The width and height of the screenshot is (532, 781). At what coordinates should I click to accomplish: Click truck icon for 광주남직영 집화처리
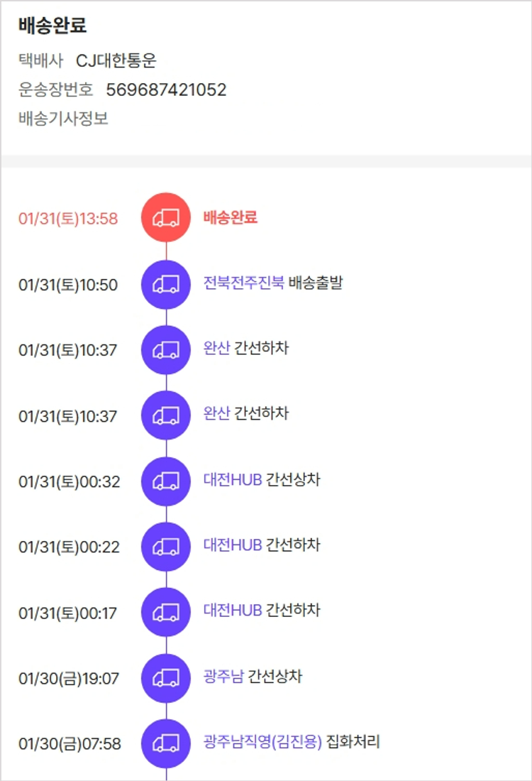(x=166, y=743)
